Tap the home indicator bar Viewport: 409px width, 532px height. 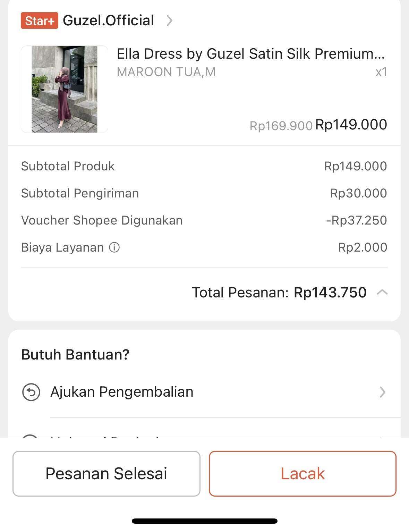(205, 521)
